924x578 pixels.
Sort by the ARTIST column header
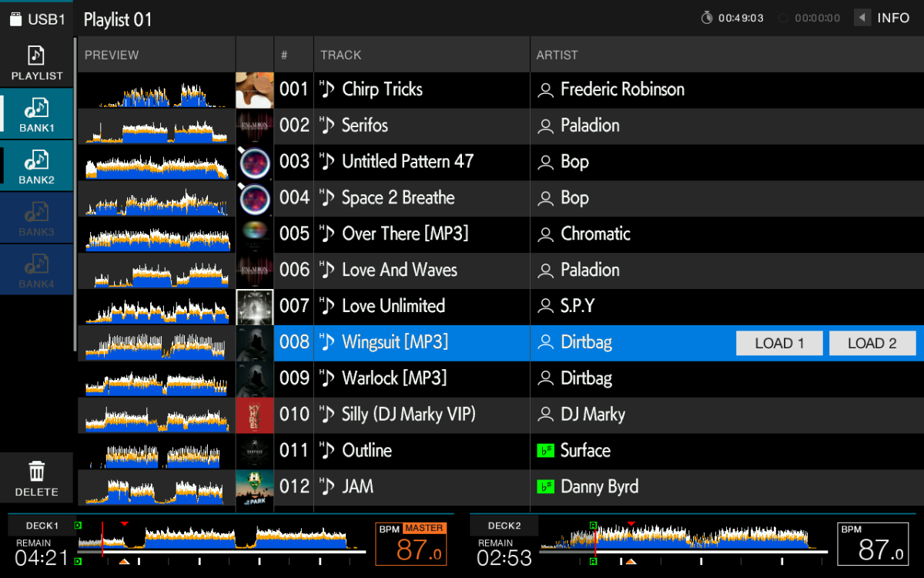[x=727, y=55]
